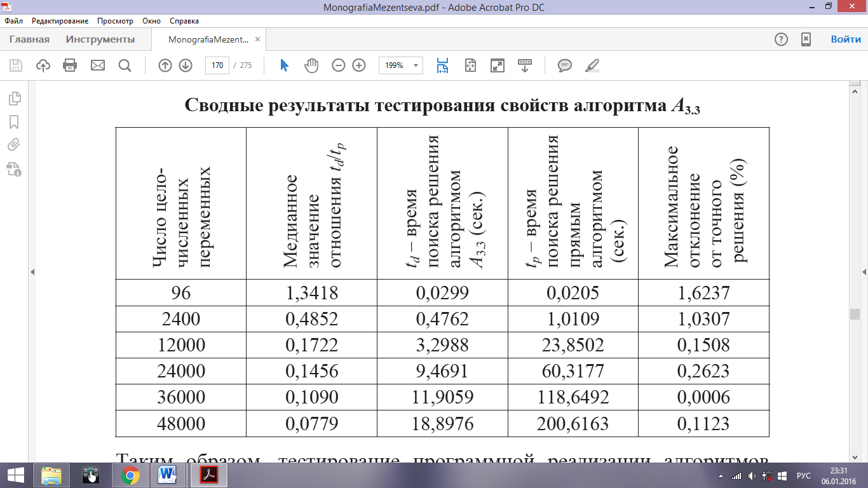This screenshot has height=488, width=868.
Task: Activate the hand pan tool
Action: point(311,65)
